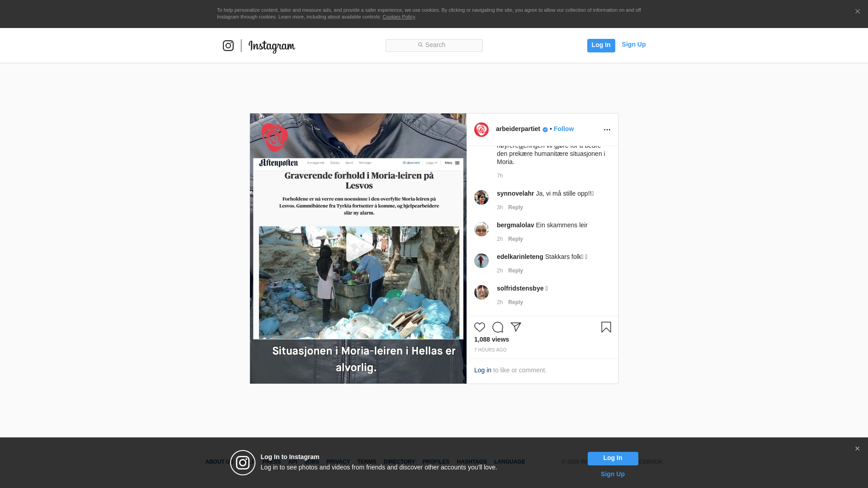Open the bottom banner Sign Up link
868x488 pixels.
613,474
